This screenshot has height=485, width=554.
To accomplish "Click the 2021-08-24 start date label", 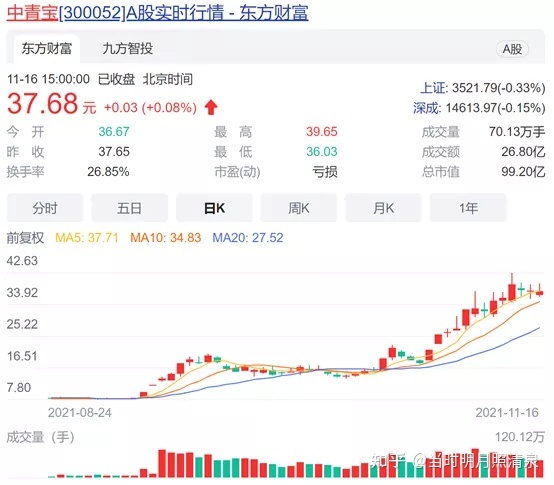I will pos(79,413).
